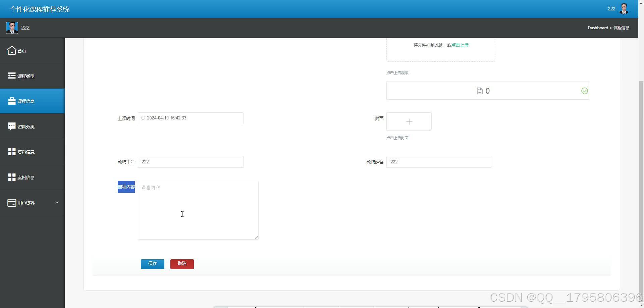Click the briefcase icon for 课程信息

point(12,101)
